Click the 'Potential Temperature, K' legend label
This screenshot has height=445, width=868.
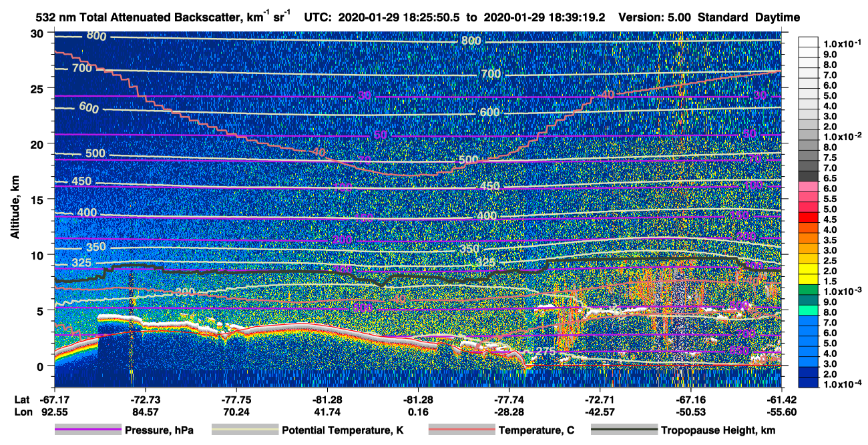(343, 431)
